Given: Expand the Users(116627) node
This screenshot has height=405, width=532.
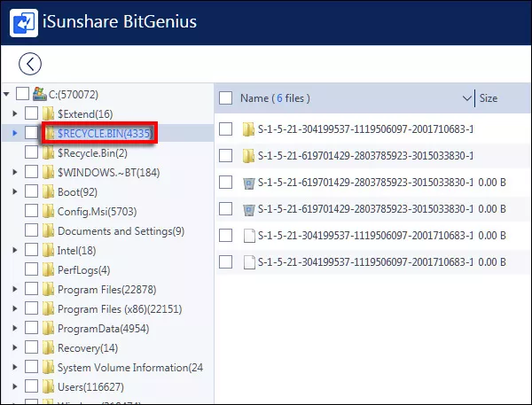Looking at the screenshot, I should click(14, 386).
